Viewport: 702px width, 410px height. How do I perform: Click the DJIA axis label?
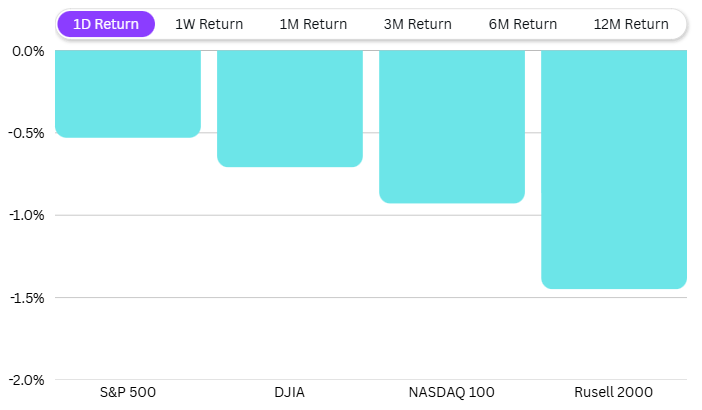290,391
